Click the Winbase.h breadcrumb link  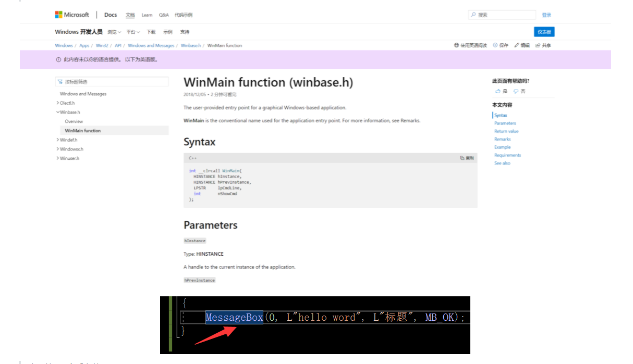(x=191, y=45)
